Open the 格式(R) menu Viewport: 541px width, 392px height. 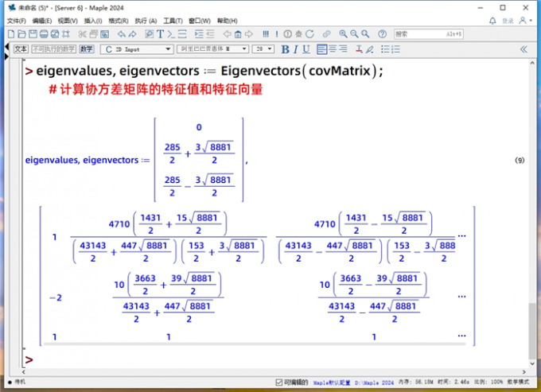[119, 21]
